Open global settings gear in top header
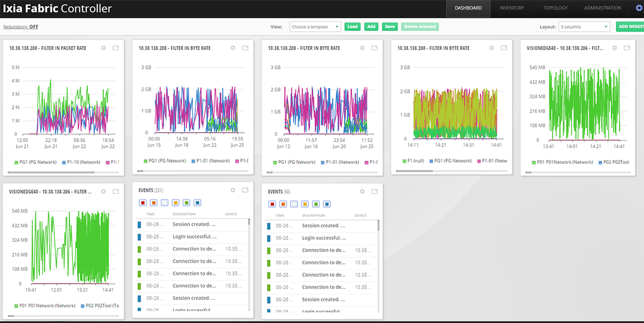This screenshot has height=323, width=644. [x=639, y=8]
